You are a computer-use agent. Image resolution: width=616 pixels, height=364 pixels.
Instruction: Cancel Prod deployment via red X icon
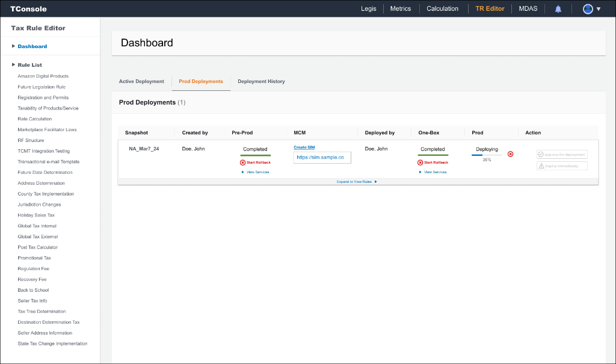tap(511, 154)
